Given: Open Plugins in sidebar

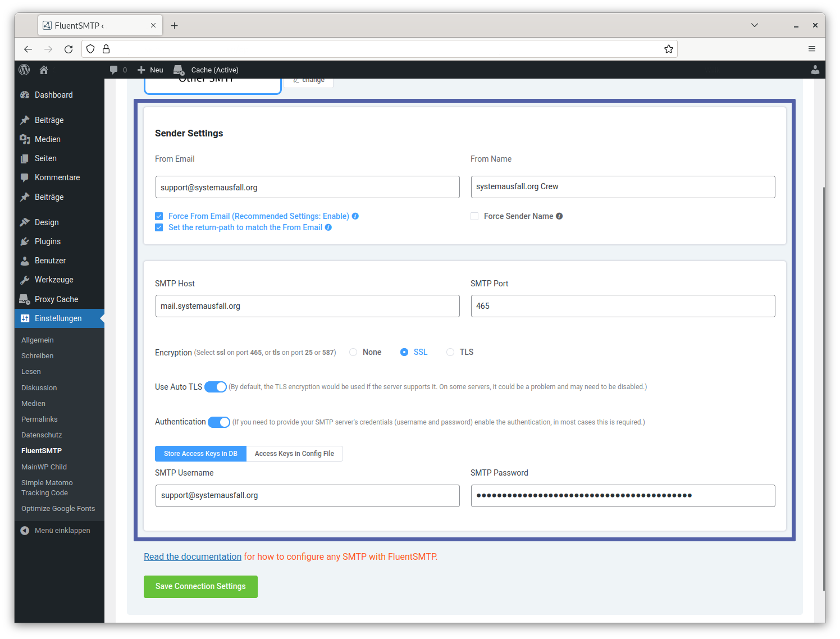Looking at the screenshot, I should 60,241.
